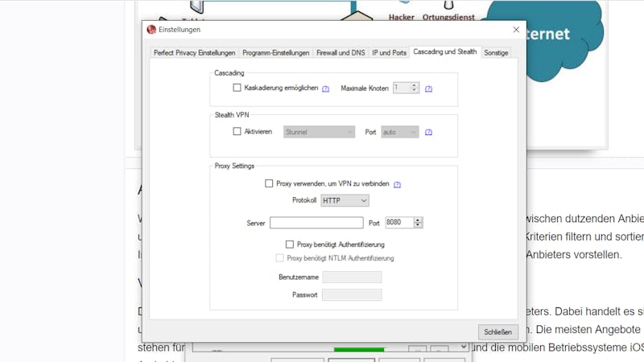The width and height of the screenshot is (644, 362).
Task: Toggle Proxy benötigt NTLM Authentifizierung checkbox
Action: pos(279,258)
